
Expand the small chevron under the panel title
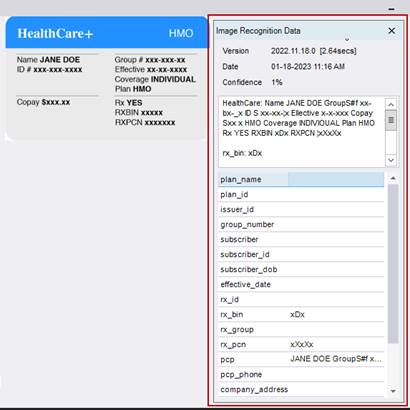tap(347, 40)
